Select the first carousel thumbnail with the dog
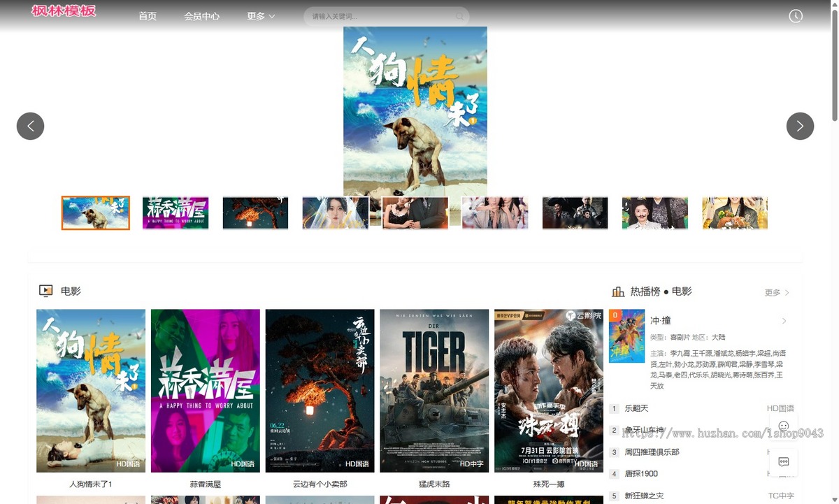The image size is (839, 504). pos(96,213)
